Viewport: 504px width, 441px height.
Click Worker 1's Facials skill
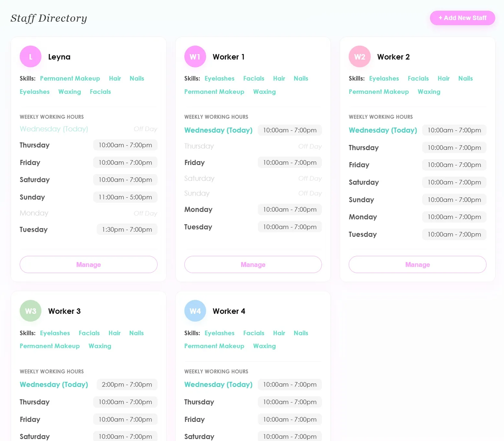(x=254, y=78)
